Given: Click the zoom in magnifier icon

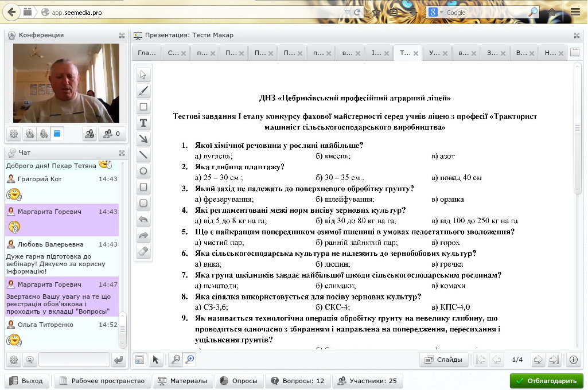Looking at the screenshot, I should point(189,360).
